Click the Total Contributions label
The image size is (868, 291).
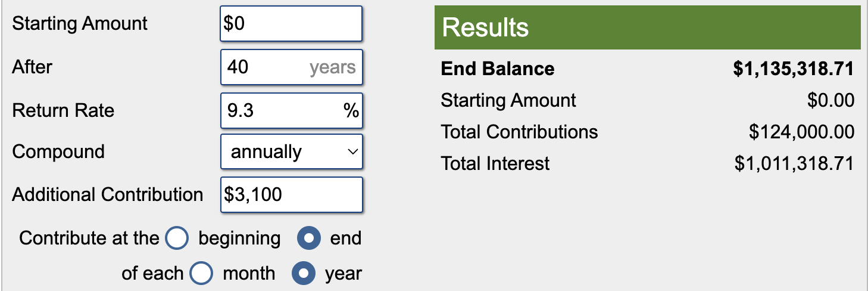coord(519,132)
